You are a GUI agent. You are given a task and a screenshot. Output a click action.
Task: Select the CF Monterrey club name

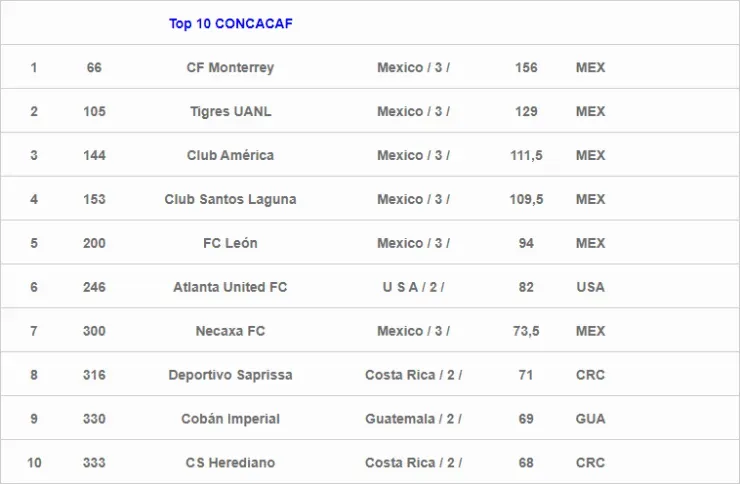pos(230,68)
